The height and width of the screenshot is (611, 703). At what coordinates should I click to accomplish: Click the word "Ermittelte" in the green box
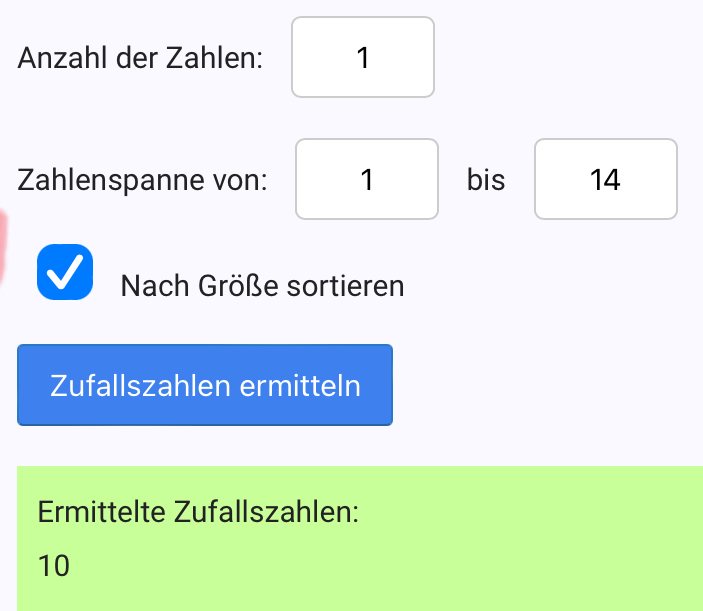pos(101,512)
